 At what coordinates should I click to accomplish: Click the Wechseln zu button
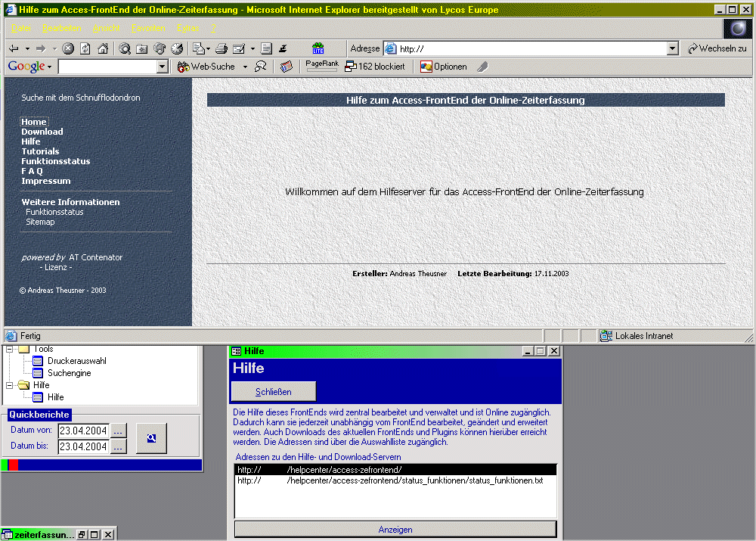point(717,48)
